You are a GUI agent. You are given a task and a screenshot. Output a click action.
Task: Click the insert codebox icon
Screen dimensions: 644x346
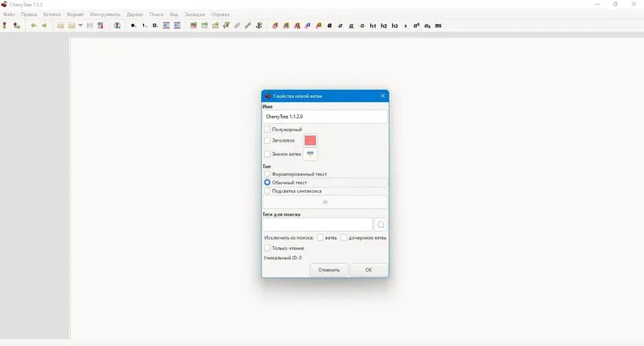pyautogui.click(x=215, y=26)
